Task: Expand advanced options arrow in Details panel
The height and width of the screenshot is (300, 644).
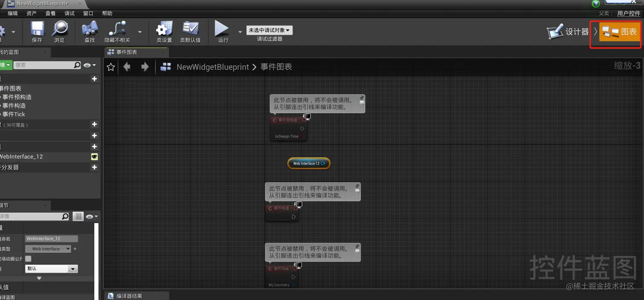Action: point(39,278)
